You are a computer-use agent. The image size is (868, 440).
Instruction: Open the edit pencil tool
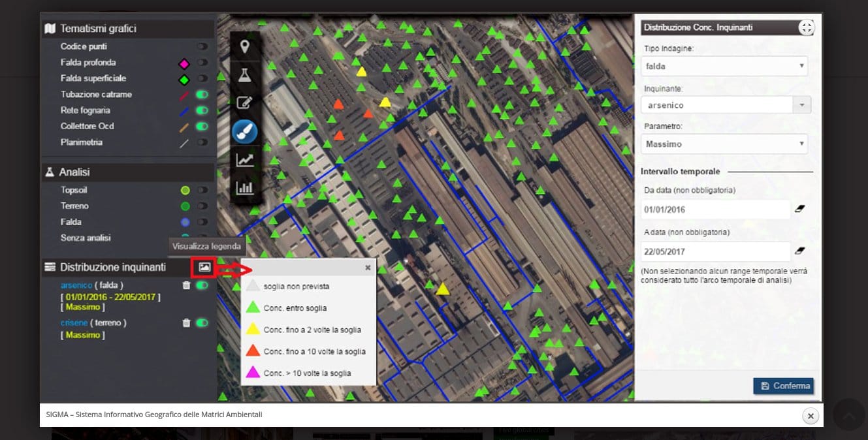(245, 103)
